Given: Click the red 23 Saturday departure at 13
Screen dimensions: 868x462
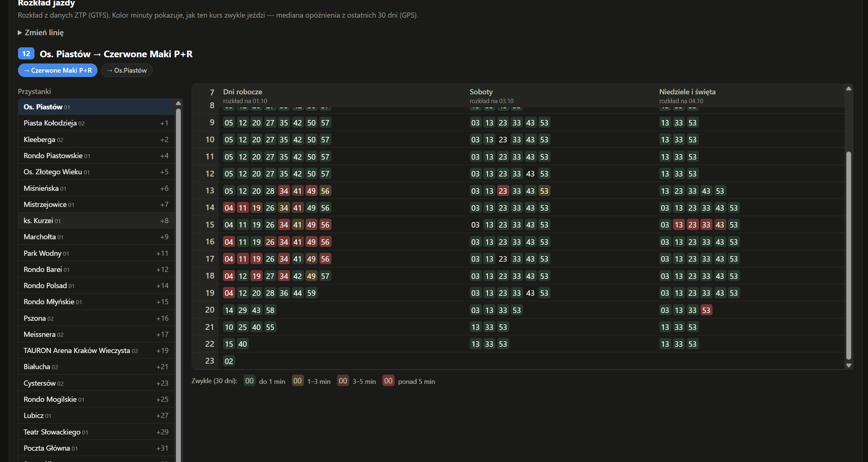Looking at the screenshot, I should pos(503,191).
